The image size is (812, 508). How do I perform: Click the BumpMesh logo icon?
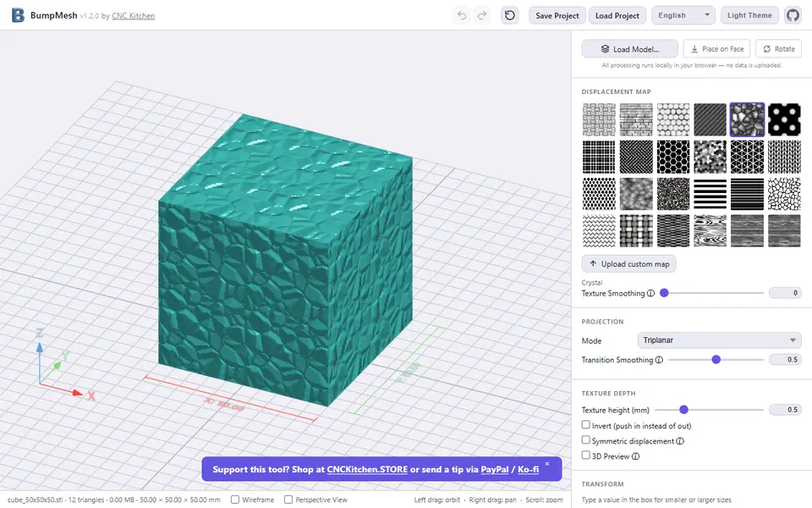click(18, 15)
